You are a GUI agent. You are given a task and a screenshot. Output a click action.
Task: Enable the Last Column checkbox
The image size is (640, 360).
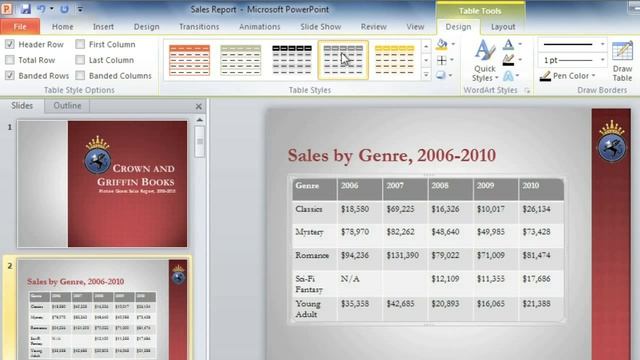click(x=80, y=60)
